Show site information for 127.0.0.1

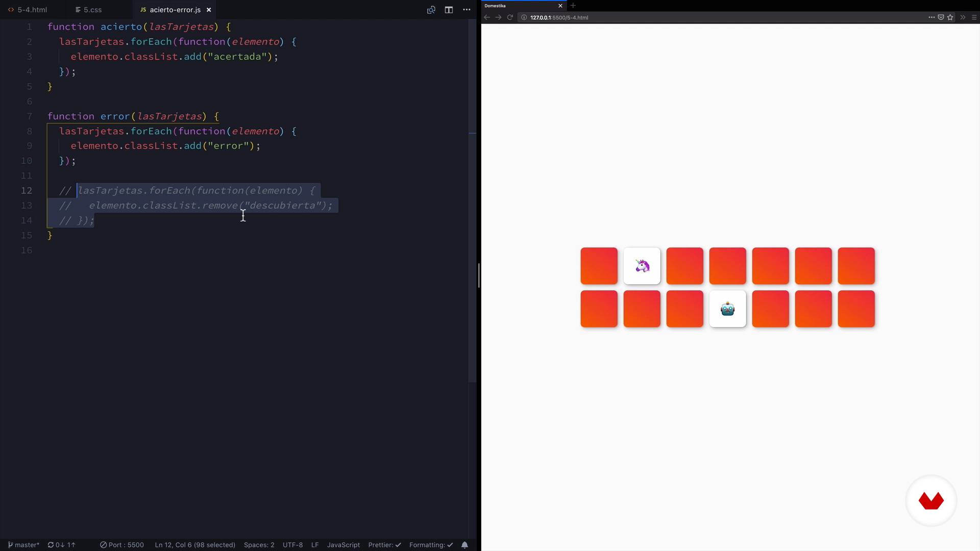(x=524, y=17)
